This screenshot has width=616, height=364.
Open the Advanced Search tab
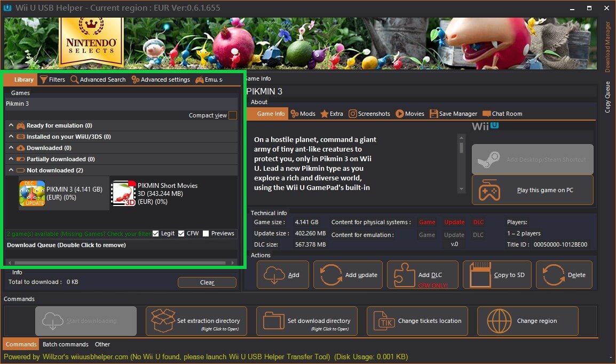point(98,80)
